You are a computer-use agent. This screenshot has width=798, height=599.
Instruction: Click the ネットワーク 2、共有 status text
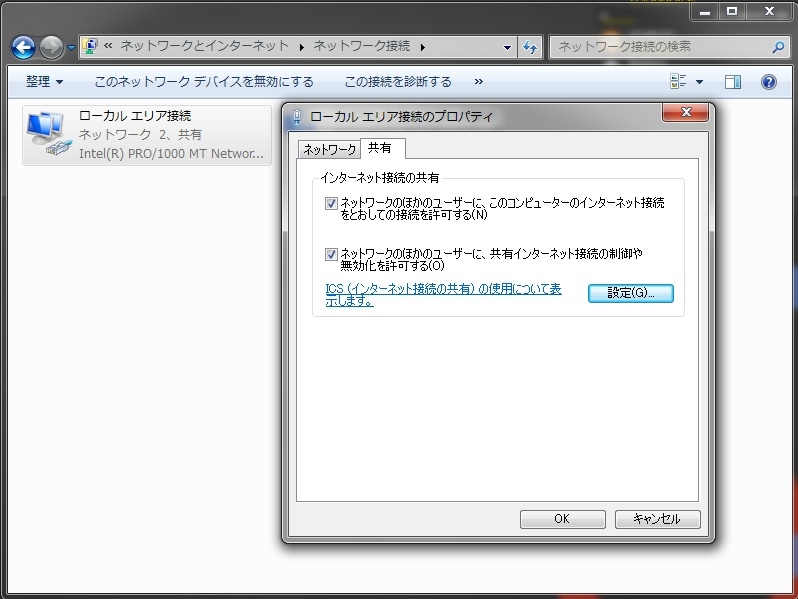[x=140, y=134]
